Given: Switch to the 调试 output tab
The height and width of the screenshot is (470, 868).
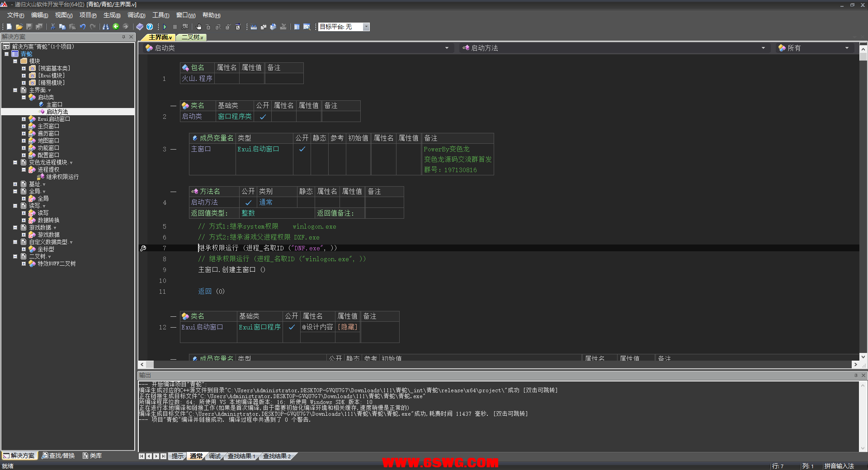Looking at the screenshot, I should (215, 456).
